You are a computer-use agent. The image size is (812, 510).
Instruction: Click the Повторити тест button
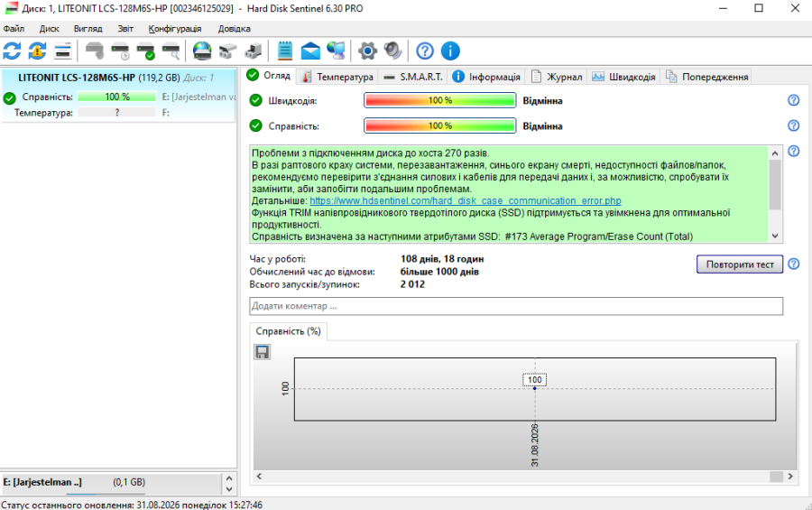point(740,264)
